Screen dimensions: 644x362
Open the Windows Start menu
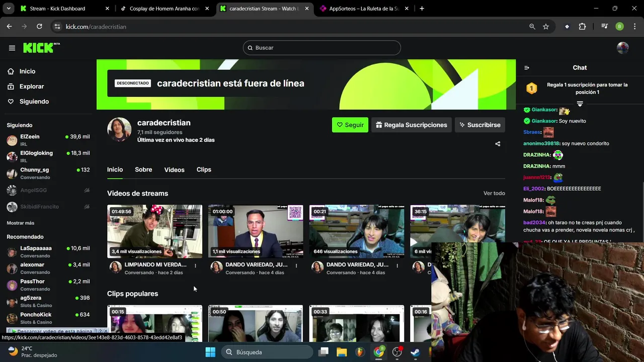[210, 352]
